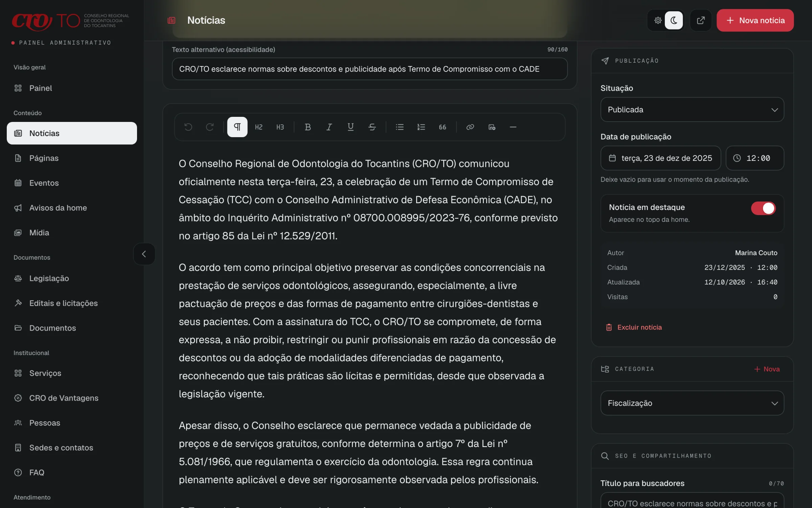812x508 pixels.
Task: Add a Nova category
Action: 767,369
